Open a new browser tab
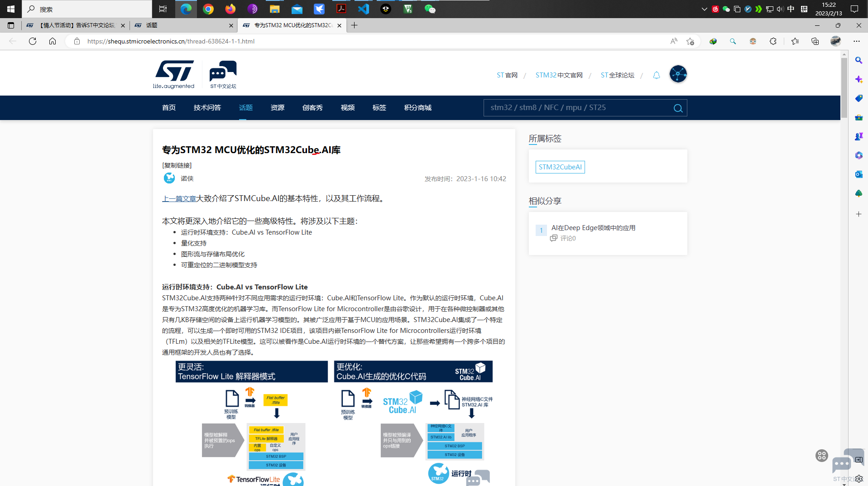 pyautogui.click(x=354, y=25)
